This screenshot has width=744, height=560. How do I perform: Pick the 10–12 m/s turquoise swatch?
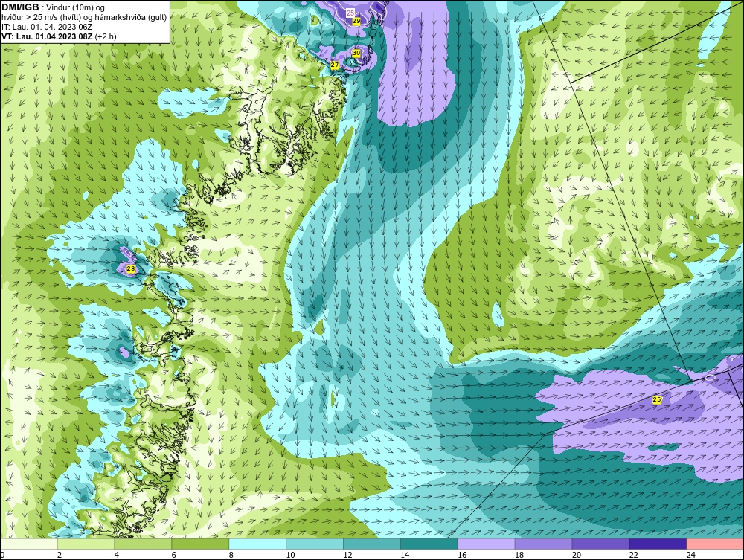[x=315, y=544]
